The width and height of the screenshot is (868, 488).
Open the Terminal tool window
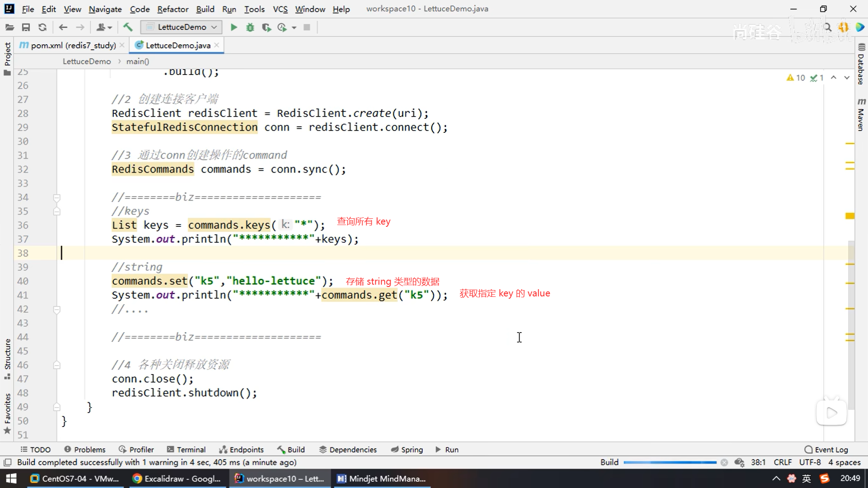click(186, 450)
